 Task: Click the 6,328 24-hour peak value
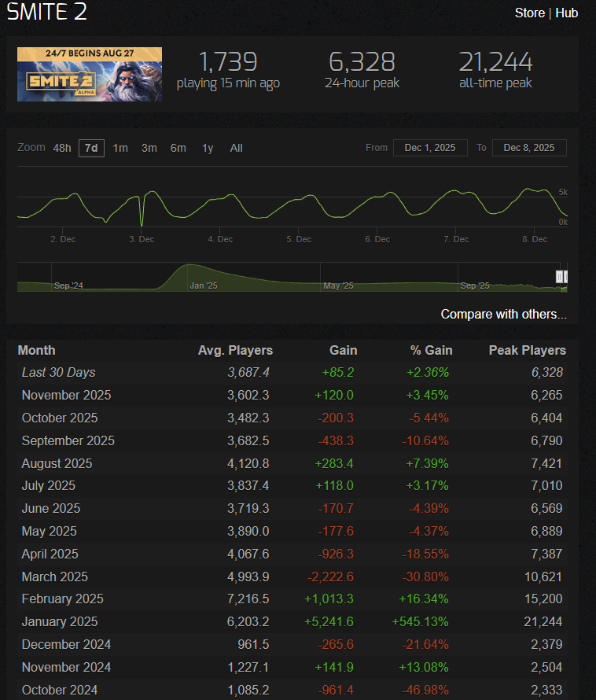tap(362, 61)
